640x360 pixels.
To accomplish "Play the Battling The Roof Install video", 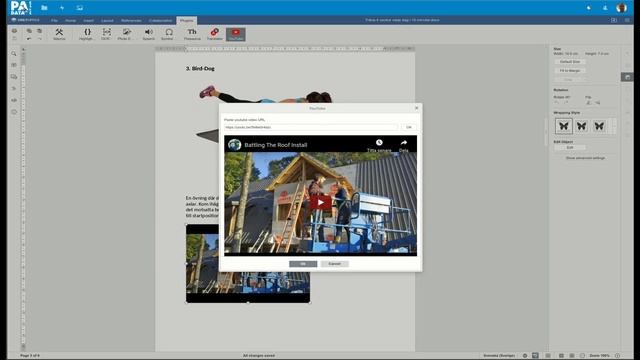I will 321,202.
